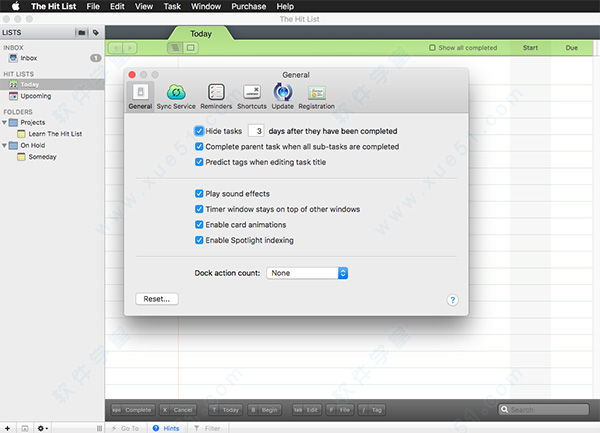Click the tag icon in Lists header
The height and width of the screenshot is (433, 600).
pos(96,33)
